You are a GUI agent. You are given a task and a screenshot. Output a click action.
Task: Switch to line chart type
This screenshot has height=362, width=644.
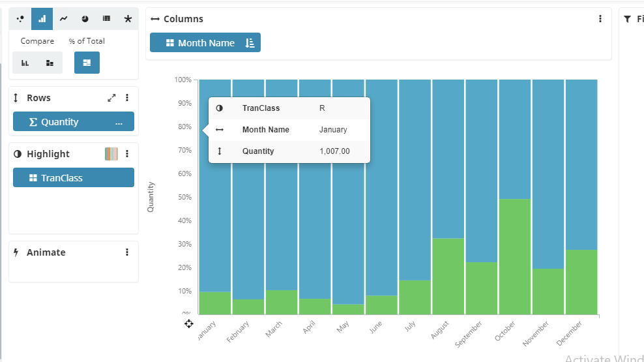(x=63, y=19)
